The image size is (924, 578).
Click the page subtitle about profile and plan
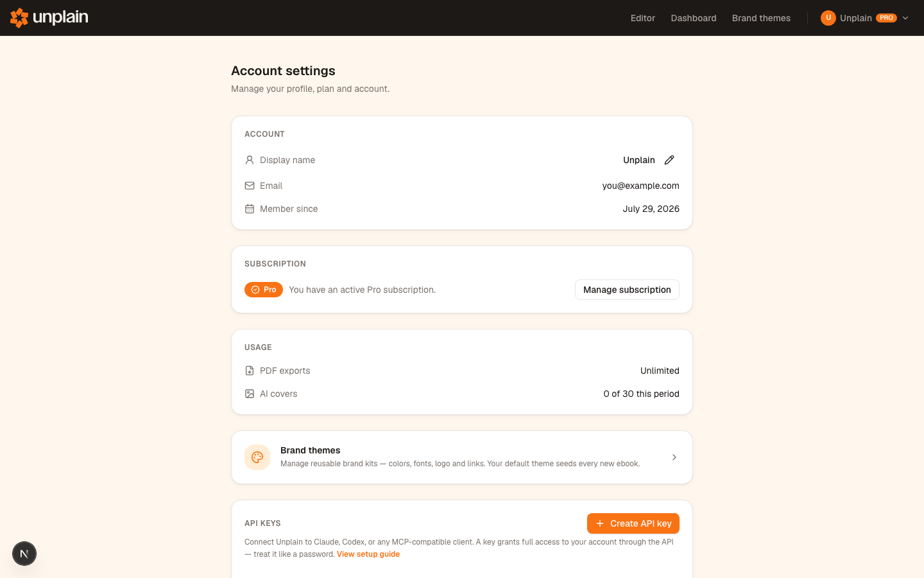click(310, 89)
